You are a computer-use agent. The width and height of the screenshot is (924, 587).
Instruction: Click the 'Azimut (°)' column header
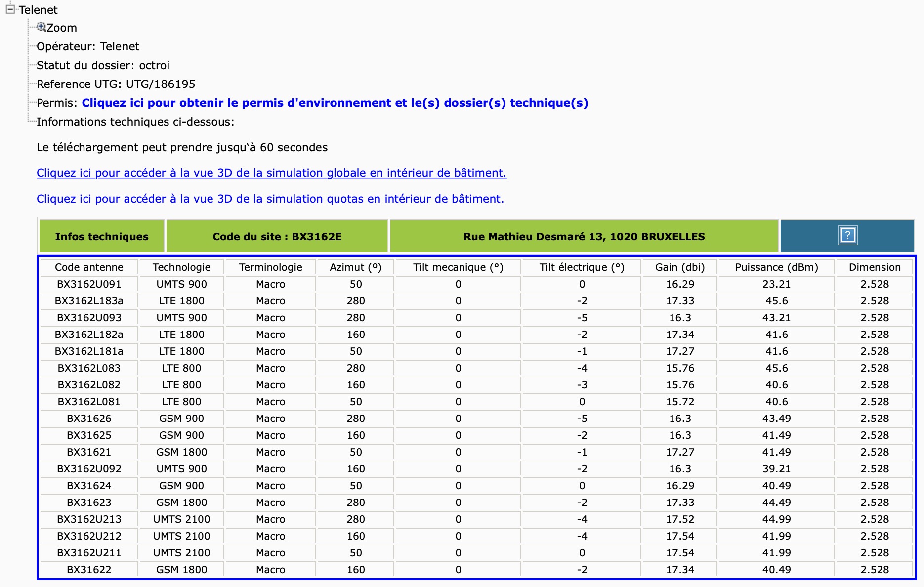click(x=356, y=267)
